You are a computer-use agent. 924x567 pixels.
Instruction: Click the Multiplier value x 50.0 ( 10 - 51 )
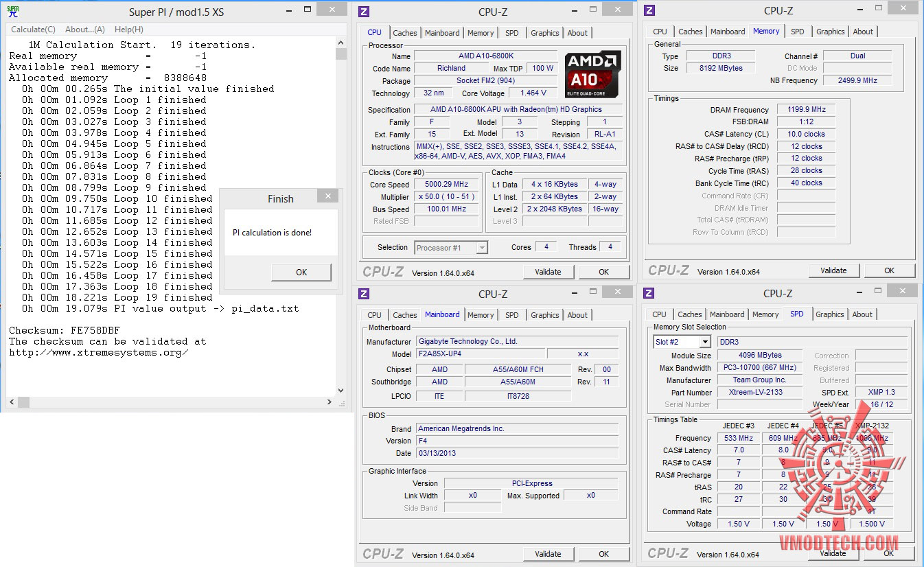point(447,197)
